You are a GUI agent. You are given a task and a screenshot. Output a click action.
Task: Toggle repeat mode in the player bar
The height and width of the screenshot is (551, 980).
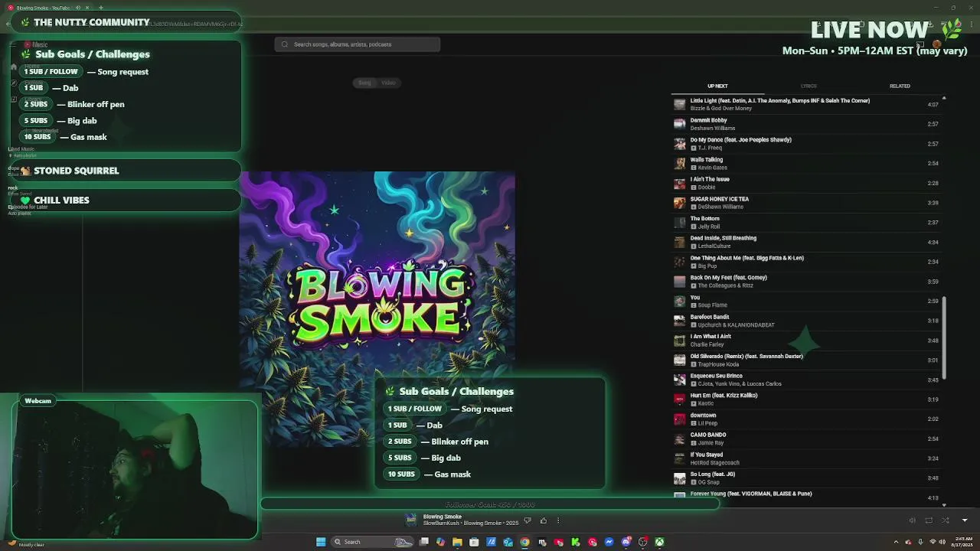coord(929,520)
